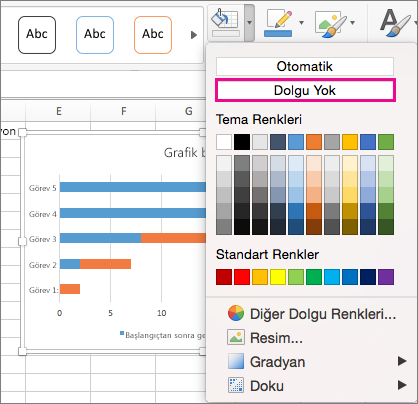Click the Shape Outline pencil icon

coord(279,23)
